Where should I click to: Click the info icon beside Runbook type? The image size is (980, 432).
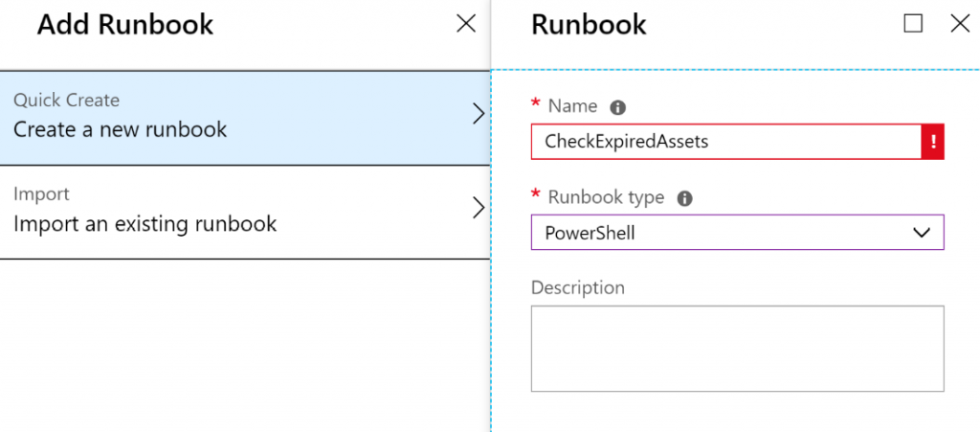tap(684, 198)
